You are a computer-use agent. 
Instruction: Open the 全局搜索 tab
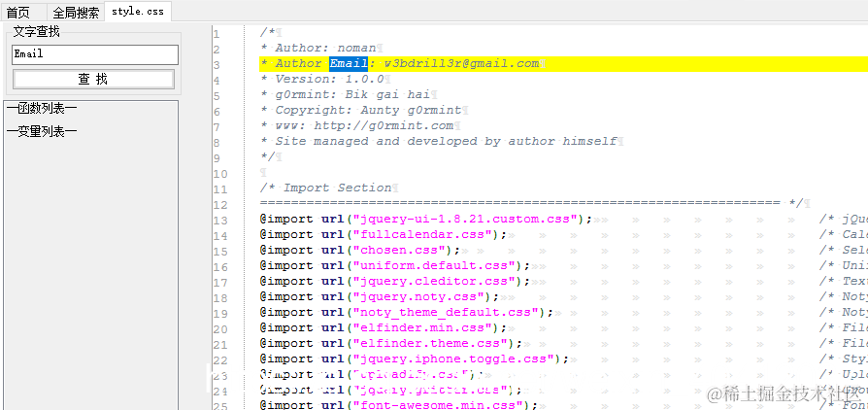(x=76, y=13)
